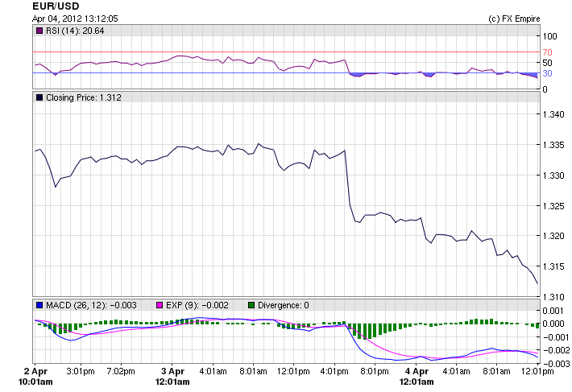Click the 1.325 price axis label
The height and width of the screenshot is (392, 572).
[553, 206]
